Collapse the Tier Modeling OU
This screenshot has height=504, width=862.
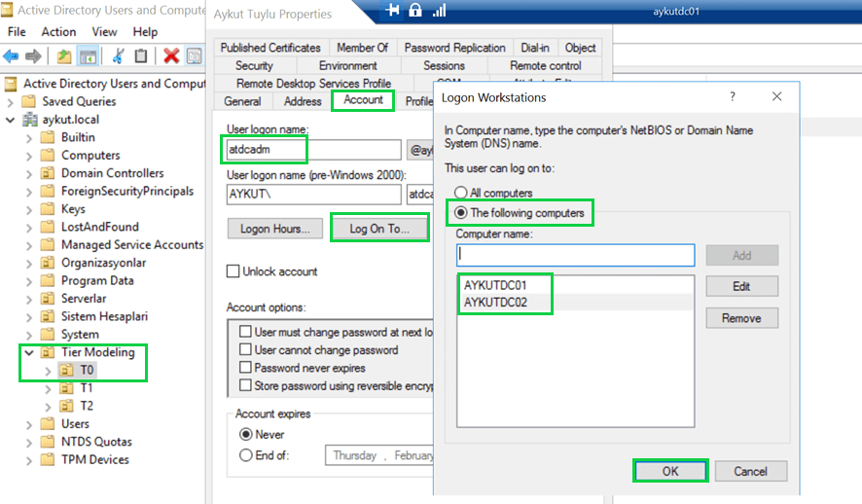tap(29, 352)
